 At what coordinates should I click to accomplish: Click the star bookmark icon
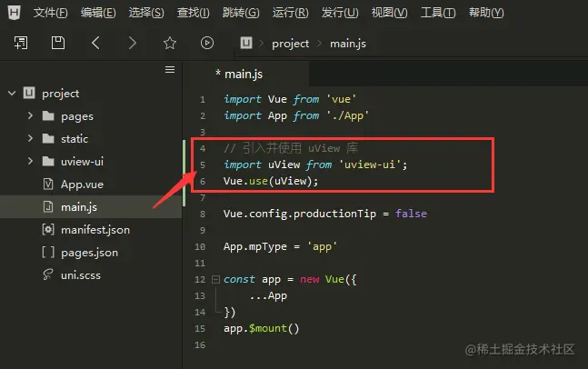[x=170, y=43]
